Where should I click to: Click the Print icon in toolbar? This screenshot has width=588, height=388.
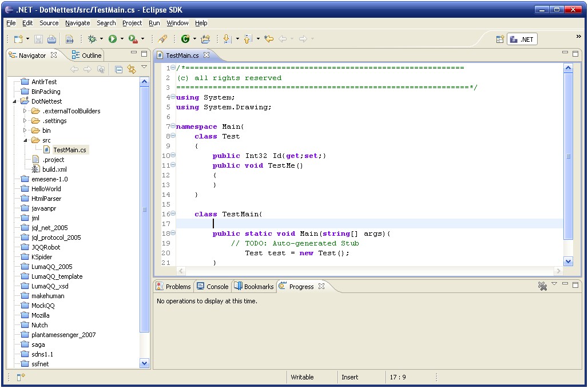(x=52, y=39)
